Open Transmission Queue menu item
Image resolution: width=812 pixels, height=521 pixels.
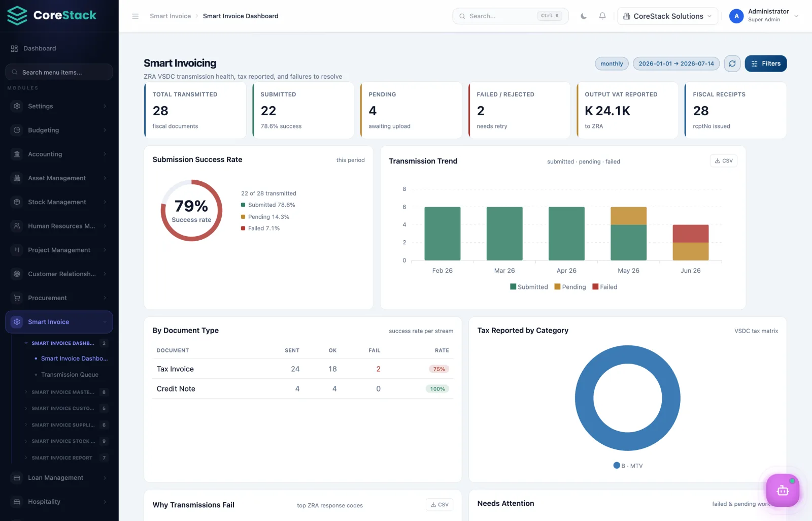pyautogui.click(x=70, y=375)
